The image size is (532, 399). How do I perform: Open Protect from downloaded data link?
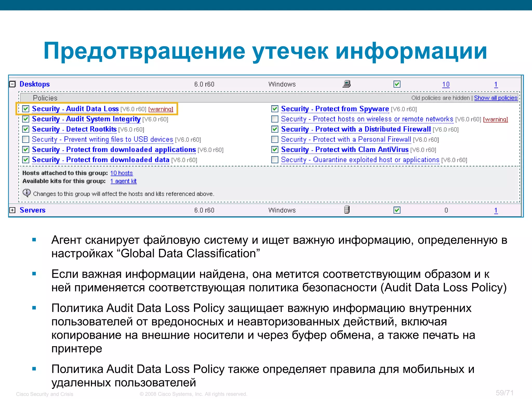(101, 160)
